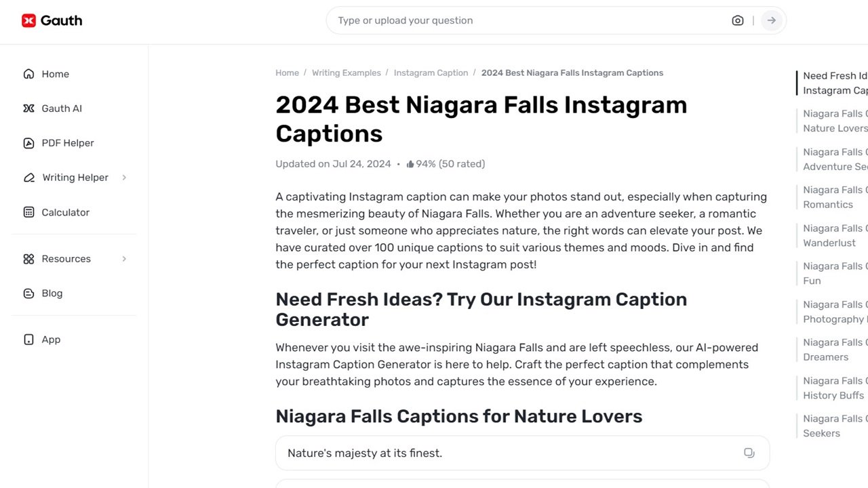Screen dimensions: 868x488
Task: Open the Blog sidebar icon
Action: point(27,293)
